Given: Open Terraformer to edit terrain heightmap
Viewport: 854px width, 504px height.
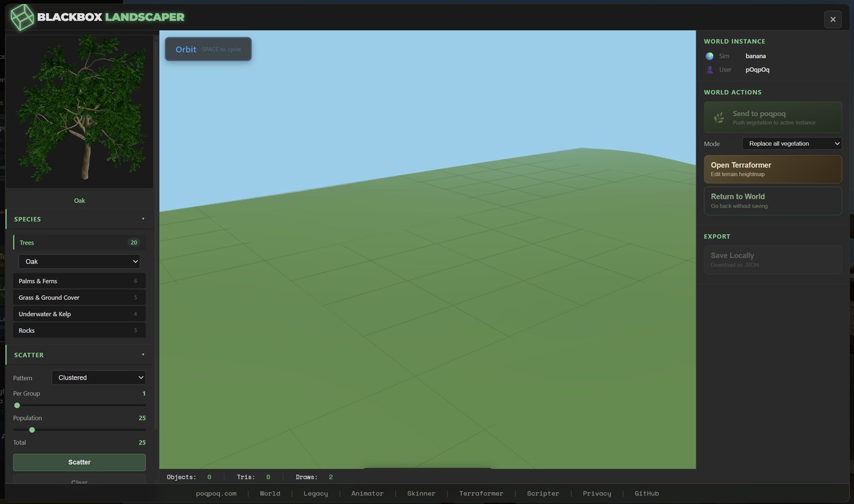Looking at the screenshot, I should tap(773, 169).
